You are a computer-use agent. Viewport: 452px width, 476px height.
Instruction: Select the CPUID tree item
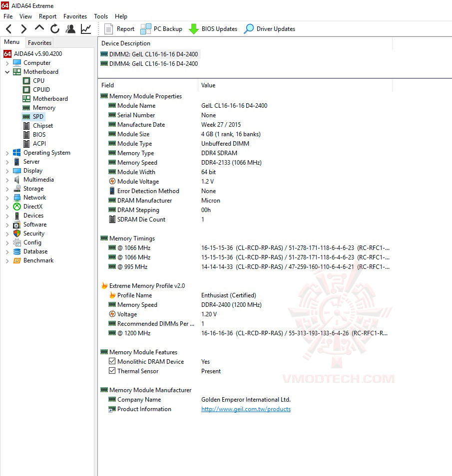[x=41, y=89]
